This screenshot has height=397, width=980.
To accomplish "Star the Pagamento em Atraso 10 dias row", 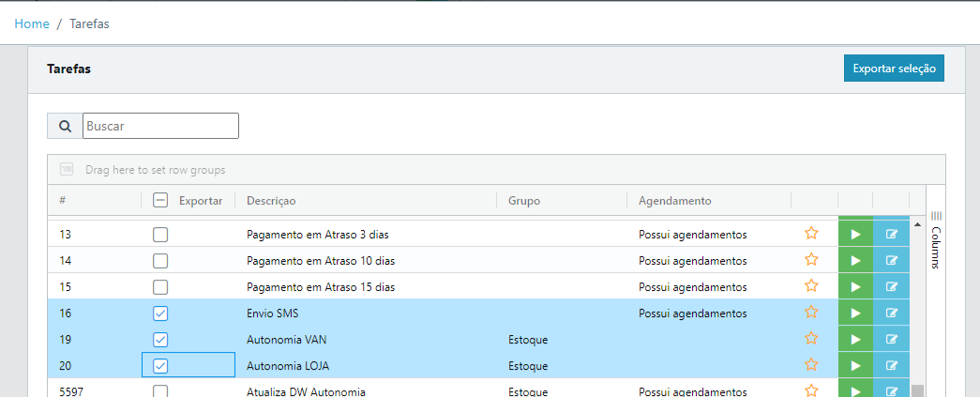I will coord(811,260).
